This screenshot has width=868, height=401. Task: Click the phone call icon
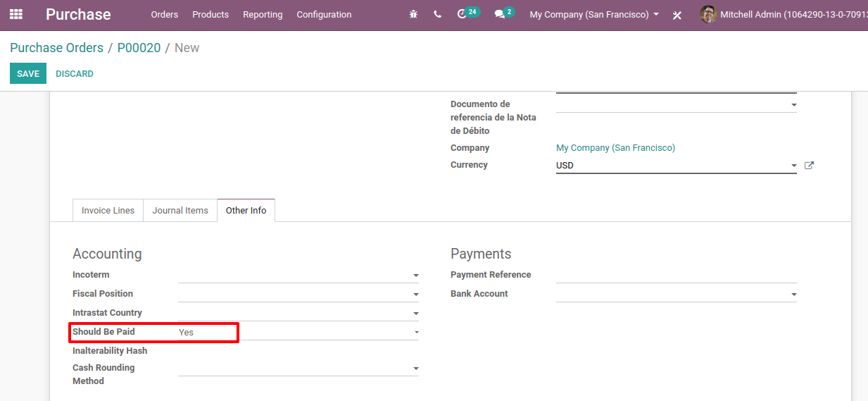pos(438,14)
